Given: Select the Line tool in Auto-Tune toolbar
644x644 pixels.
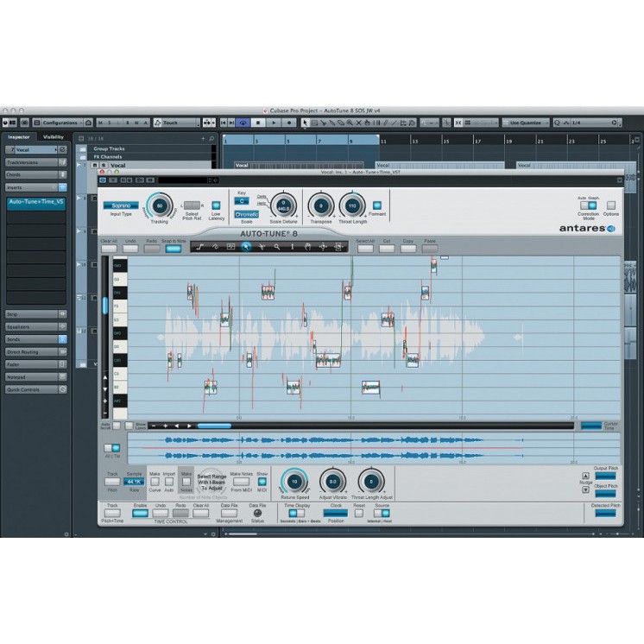Looking at the screenshot, I should tap(199, 247).
